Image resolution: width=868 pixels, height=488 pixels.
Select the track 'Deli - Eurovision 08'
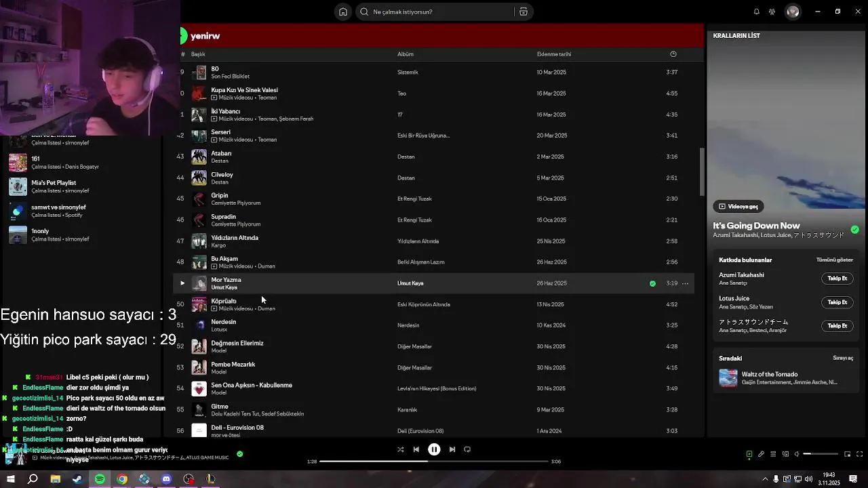237,428
